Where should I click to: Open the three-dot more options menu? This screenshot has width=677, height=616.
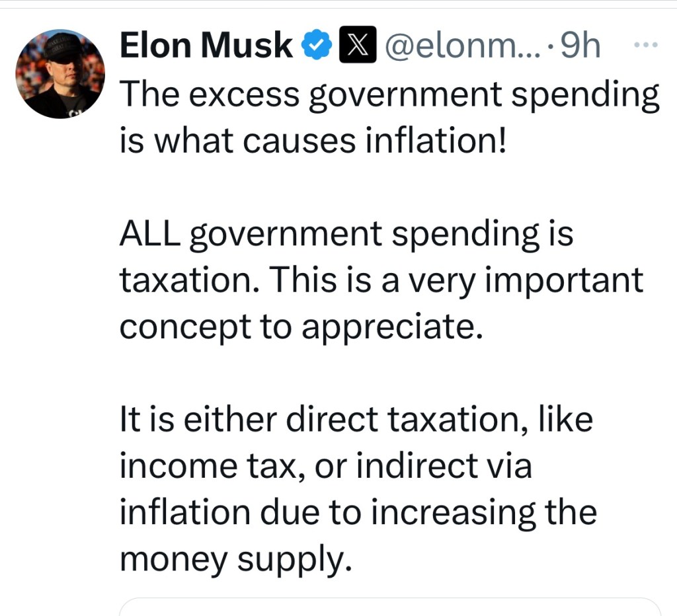pyautogui.click(x=646, y=46)
